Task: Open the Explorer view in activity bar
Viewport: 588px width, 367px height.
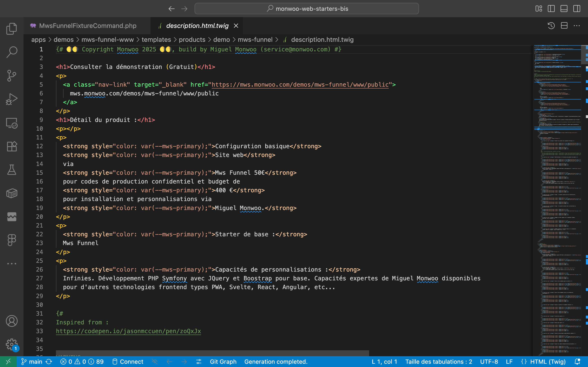Action: [11, 29]
